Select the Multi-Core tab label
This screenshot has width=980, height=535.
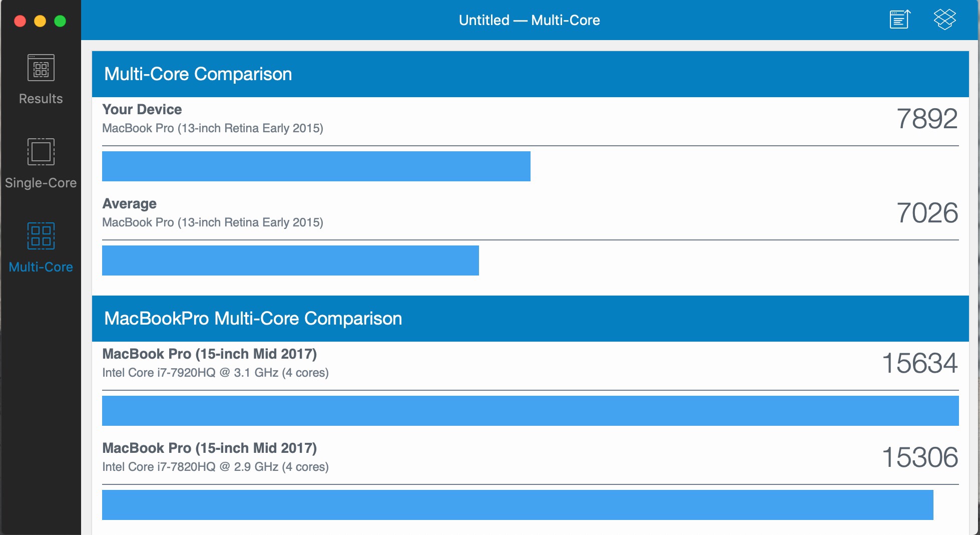(41, 267)
